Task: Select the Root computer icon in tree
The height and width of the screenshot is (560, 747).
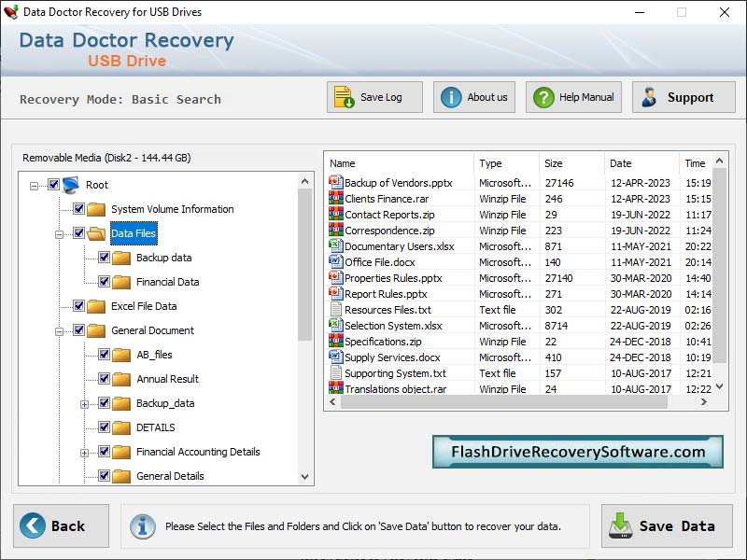Action: [x=72, y=185]
